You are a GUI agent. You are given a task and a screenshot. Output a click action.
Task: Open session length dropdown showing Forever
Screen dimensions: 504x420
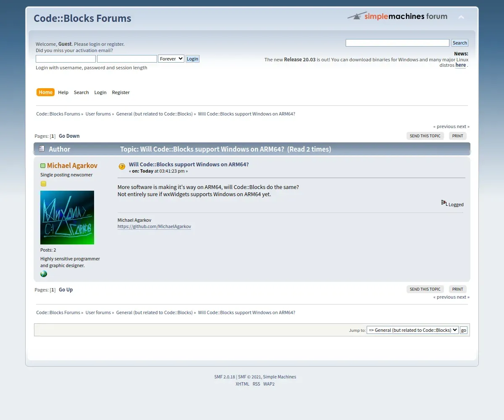pos(171,59)
